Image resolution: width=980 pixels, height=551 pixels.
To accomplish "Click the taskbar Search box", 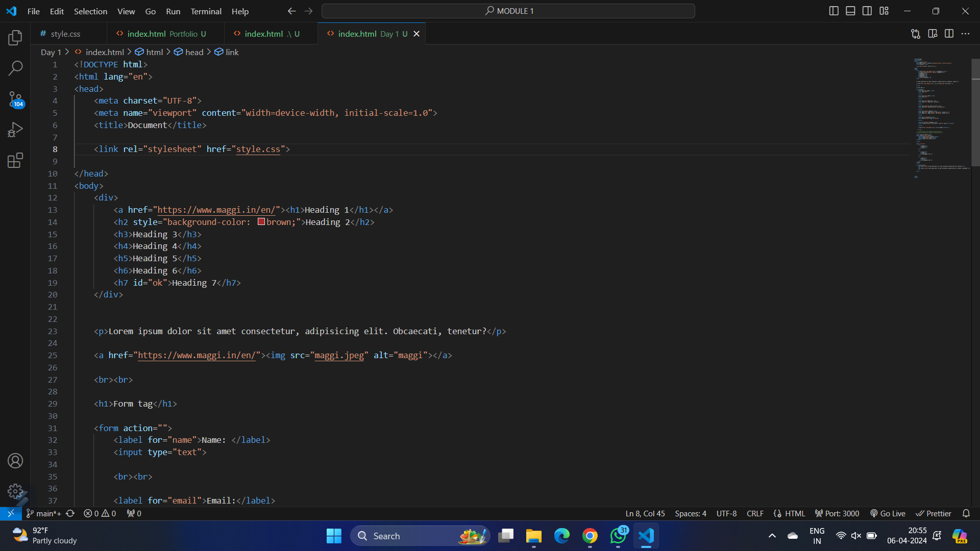I will 421,536.
